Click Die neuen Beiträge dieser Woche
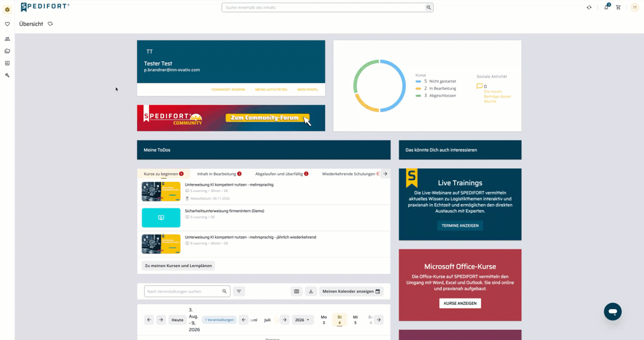This screenshot has width=644, height=340. pyautogui.click(x=497, y=96)
